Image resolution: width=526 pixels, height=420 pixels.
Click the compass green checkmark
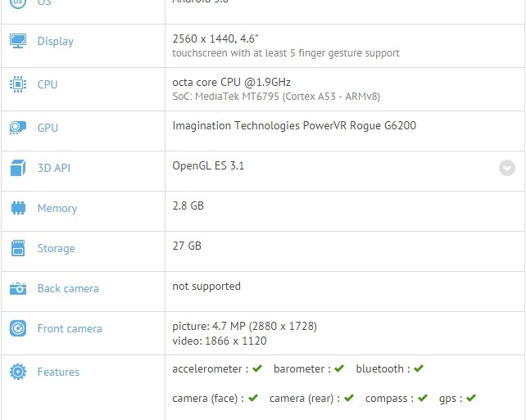click(x=423, y=399)
